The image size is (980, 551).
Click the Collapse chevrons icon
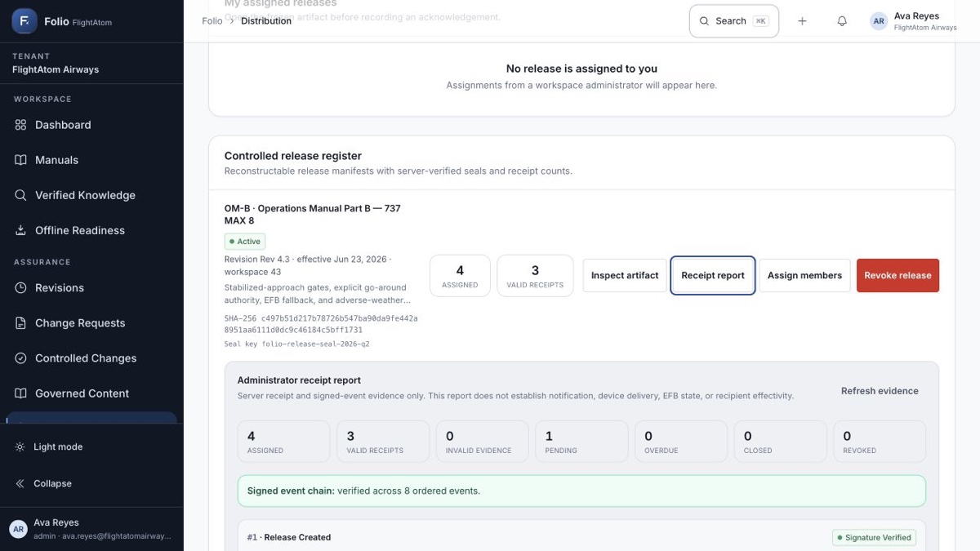pyautogui.click(x=20, y=483)
